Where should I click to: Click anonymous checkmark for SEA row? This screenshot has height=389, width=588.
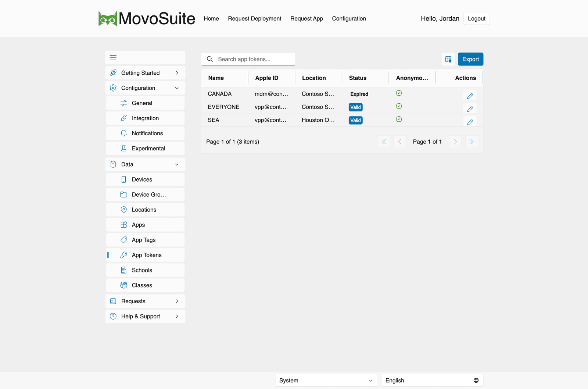pyautogui.click(x=399, y=119)
